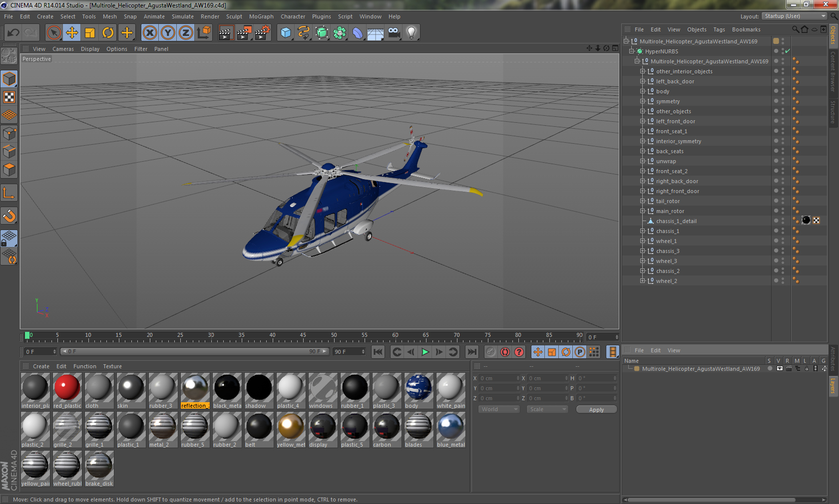Select the blue_metal material swatch
The height and width of the screenshot is (504, 839).
coord(450,430)
